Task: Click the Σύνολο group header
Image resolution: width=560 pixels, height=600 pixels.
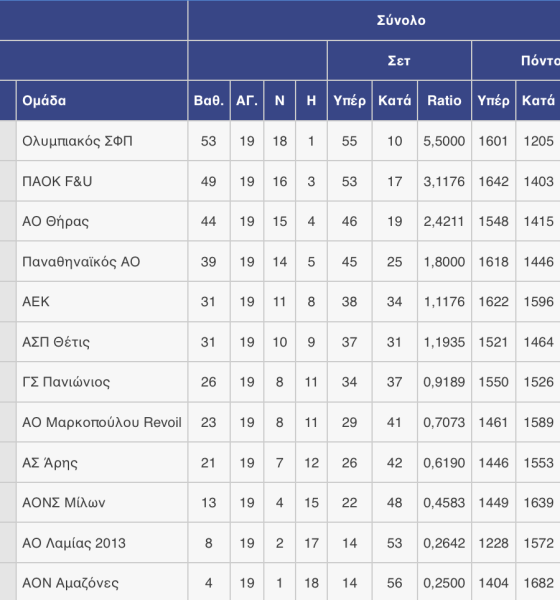Action: 401,20
